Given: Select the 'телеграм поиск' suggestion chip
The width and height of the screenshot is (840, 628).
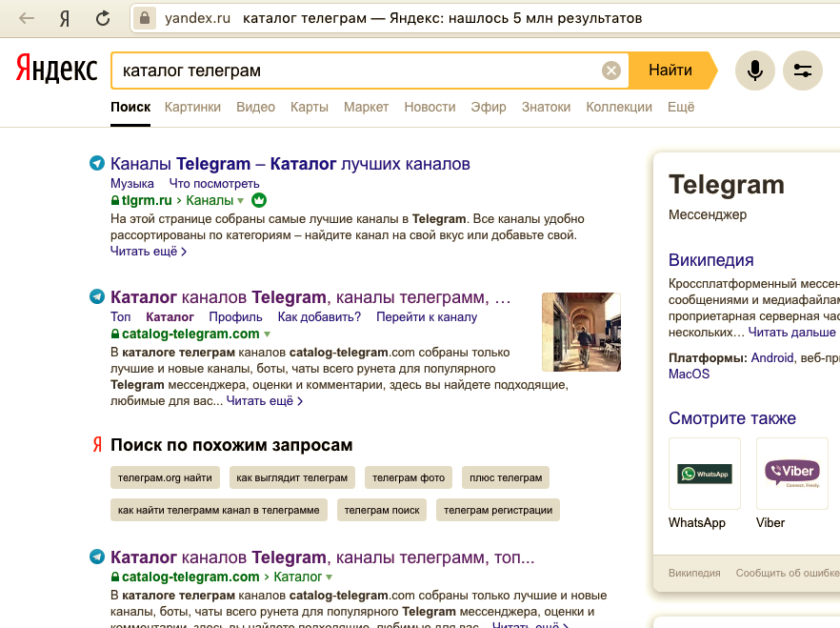Looking at the screenshot, I should 382,510.
